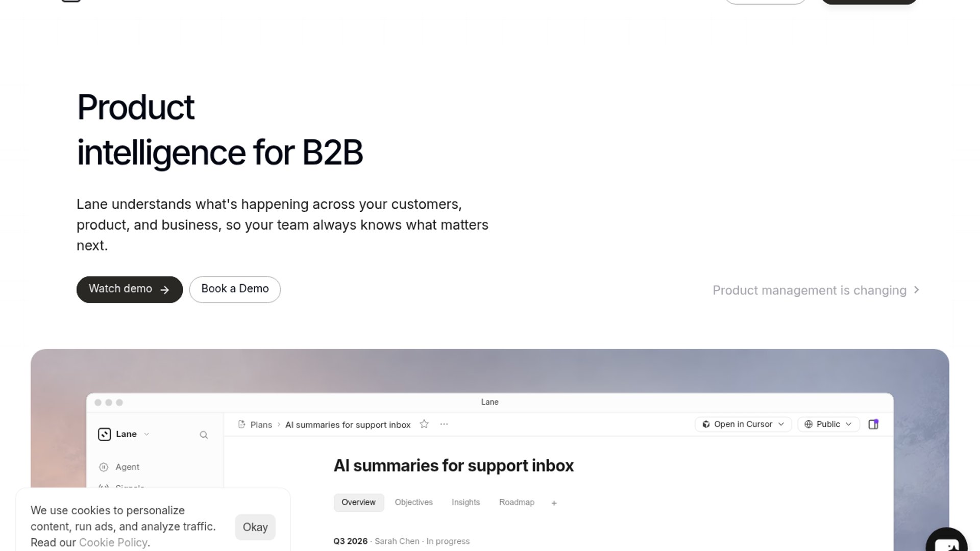The image size is (980, 551).
Task: Open the three-dot more options menu
Action: 444,424
